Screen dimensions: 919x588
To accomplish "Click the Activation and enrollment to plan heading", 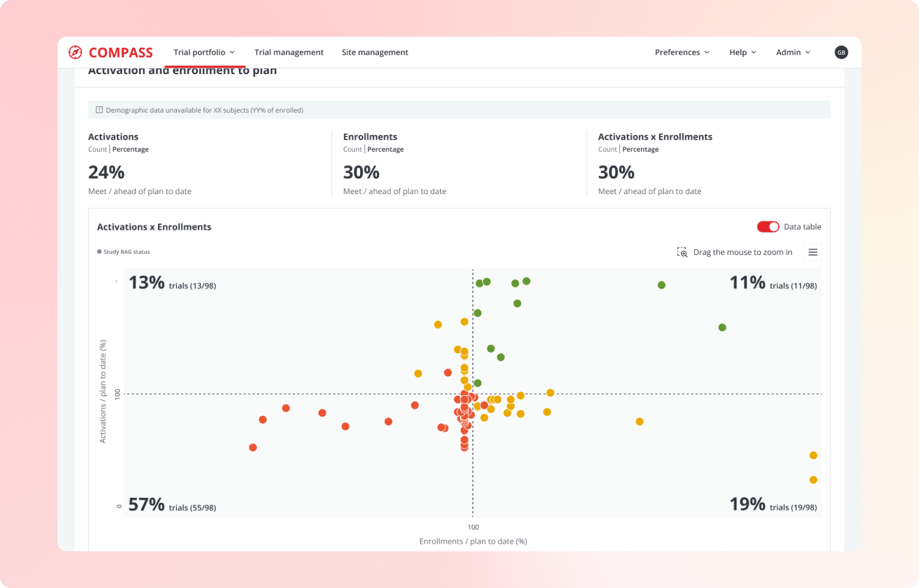I will click(x=182, y=69).
